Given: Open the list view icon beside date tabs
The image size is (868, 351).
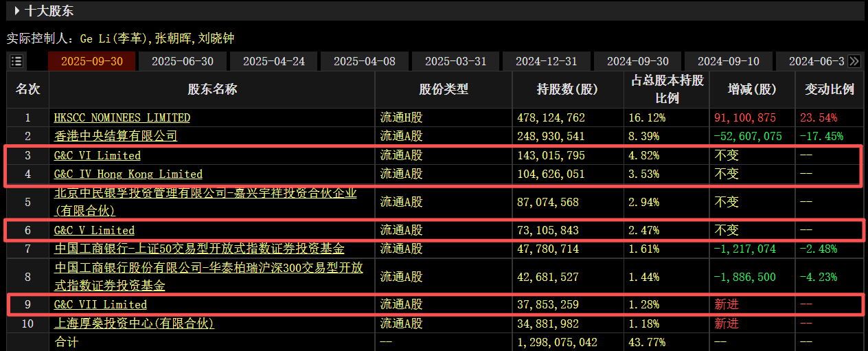Looking at the screenshot, I should 17,61.
